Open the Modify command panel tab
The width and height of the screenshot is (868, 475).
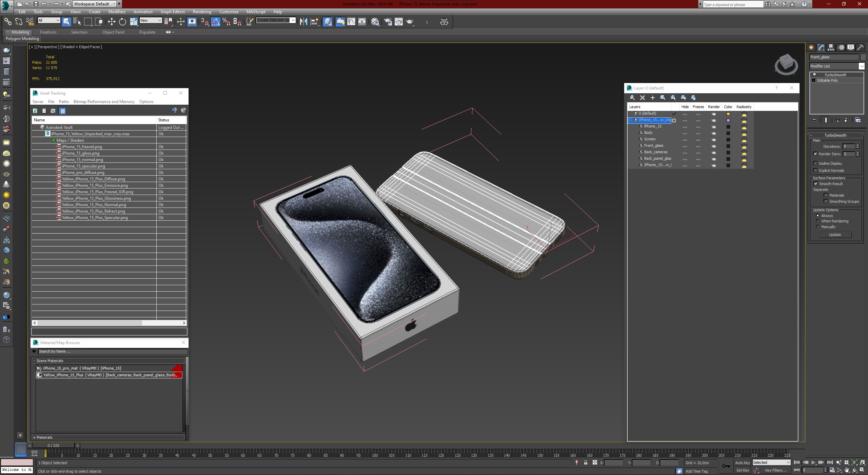point(821,47)
